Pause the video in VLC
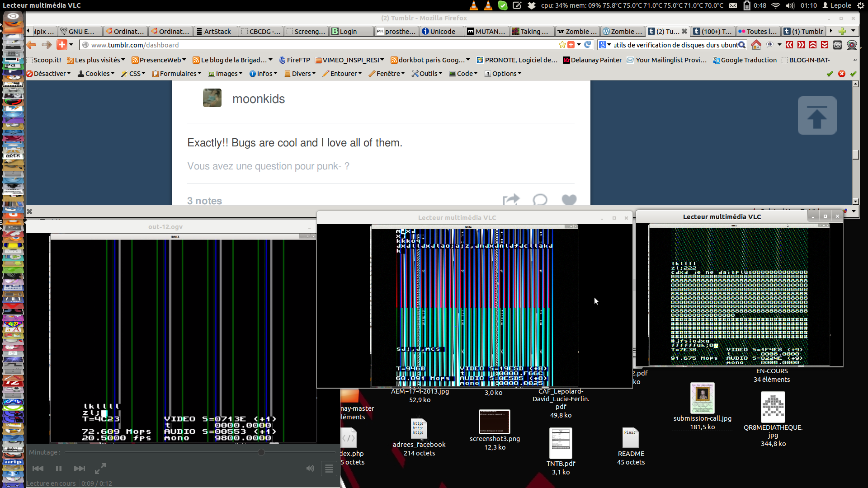 pyautogui.click(x=59, y=469)
